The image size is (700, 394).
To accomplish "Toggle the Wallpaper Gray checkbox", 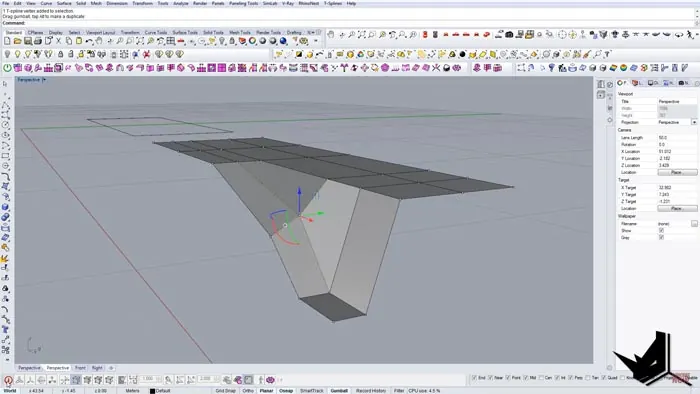I will (x=661, y=237).
